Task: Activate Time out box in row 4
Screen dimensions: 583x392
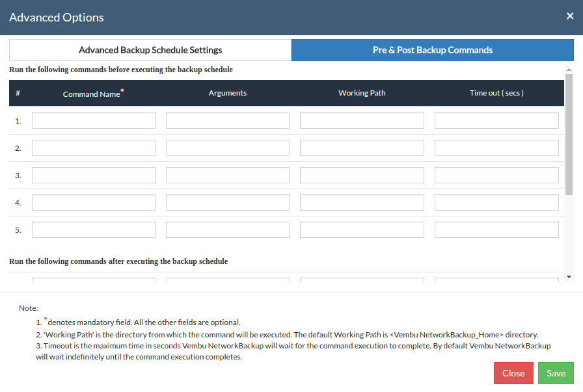Action: coord(496,203)
